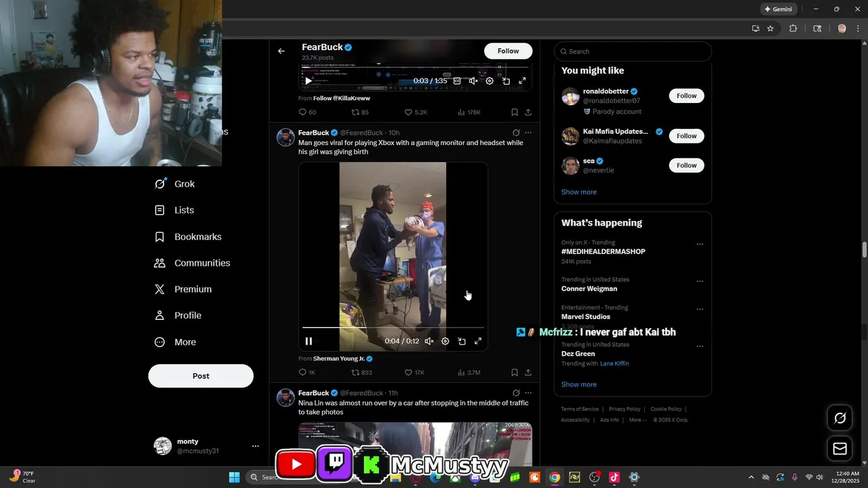
Task: Toggle captions on the top video
Action: point(457,81)
